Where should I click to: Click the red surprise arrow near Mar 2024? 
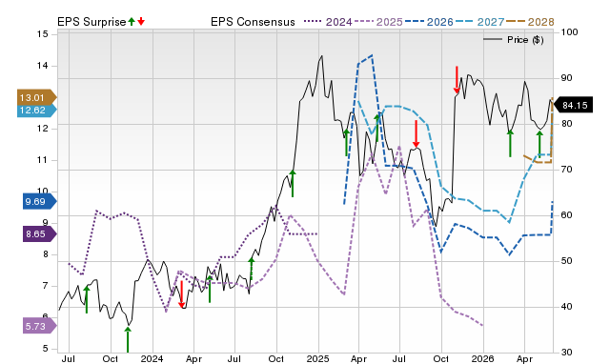[x=181, y=294]
